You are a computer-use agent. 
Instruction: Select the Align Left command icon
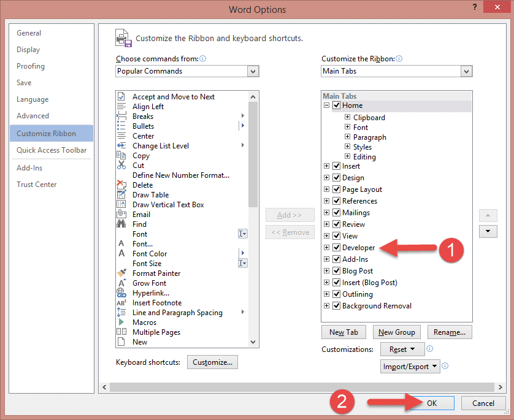coord(121,107)
